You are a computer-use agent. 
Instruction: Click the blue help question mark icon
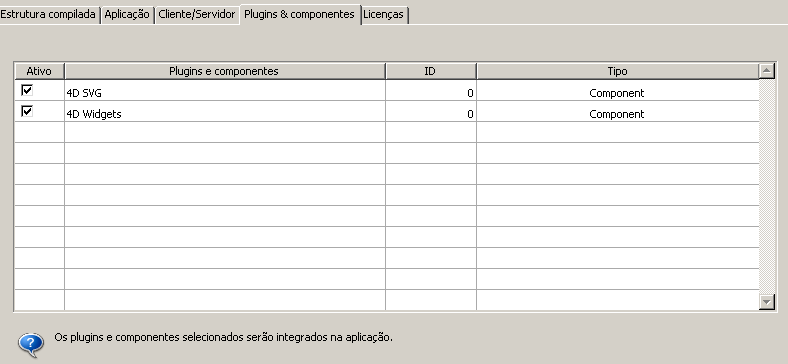point(31,344)
